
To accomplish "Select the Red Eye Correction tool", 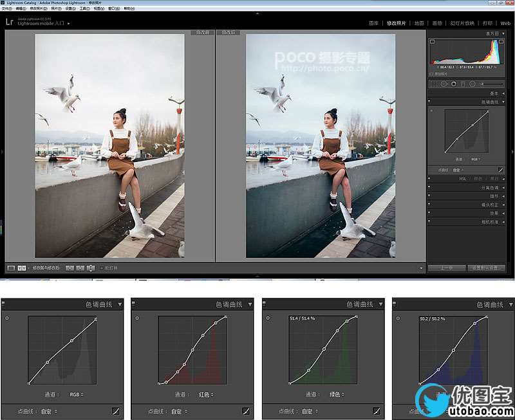I will 454,84.
